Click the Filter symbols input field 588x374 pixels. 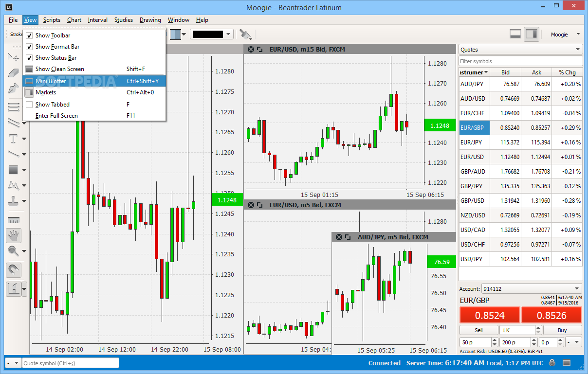(520, 61)
